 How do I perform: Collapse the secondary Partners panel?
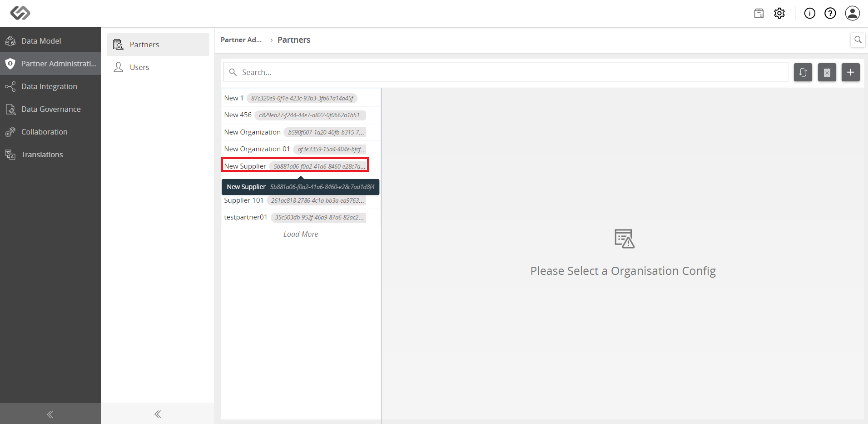coord(158,414)
